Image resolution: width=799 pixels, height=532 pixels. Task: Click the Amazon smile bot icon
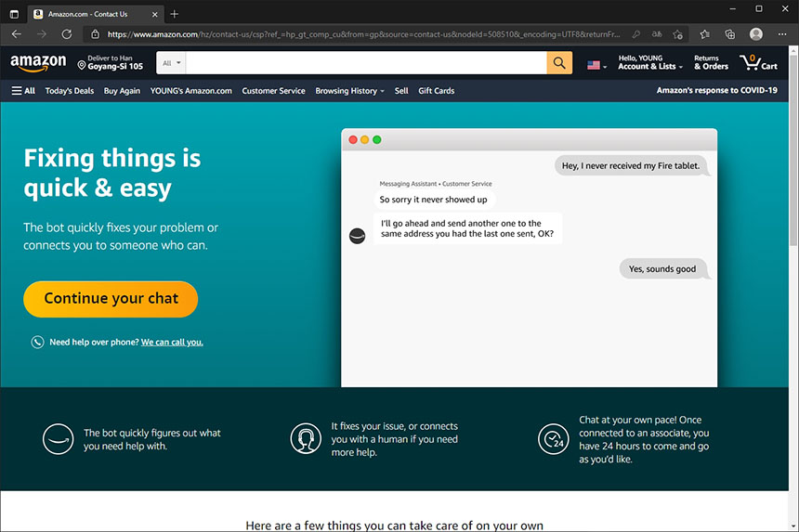tap(59, 439)
